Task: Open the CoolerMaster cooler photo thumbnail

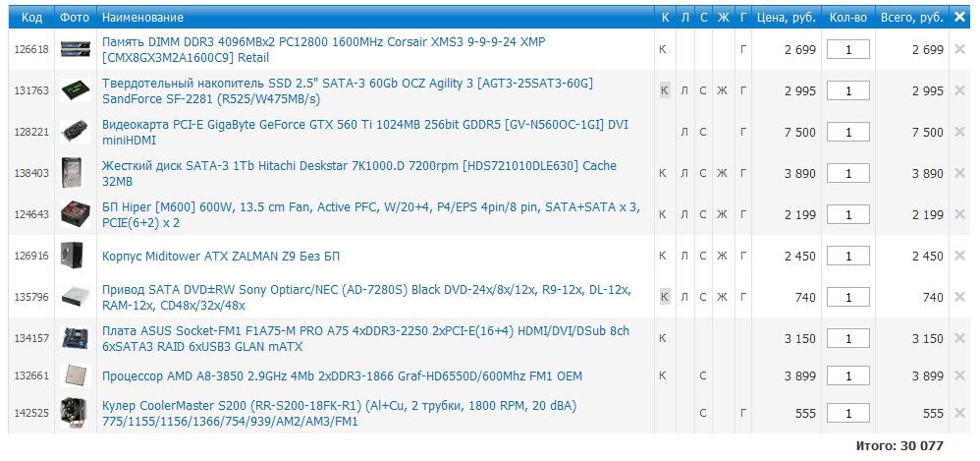Action: click(75, 414)
